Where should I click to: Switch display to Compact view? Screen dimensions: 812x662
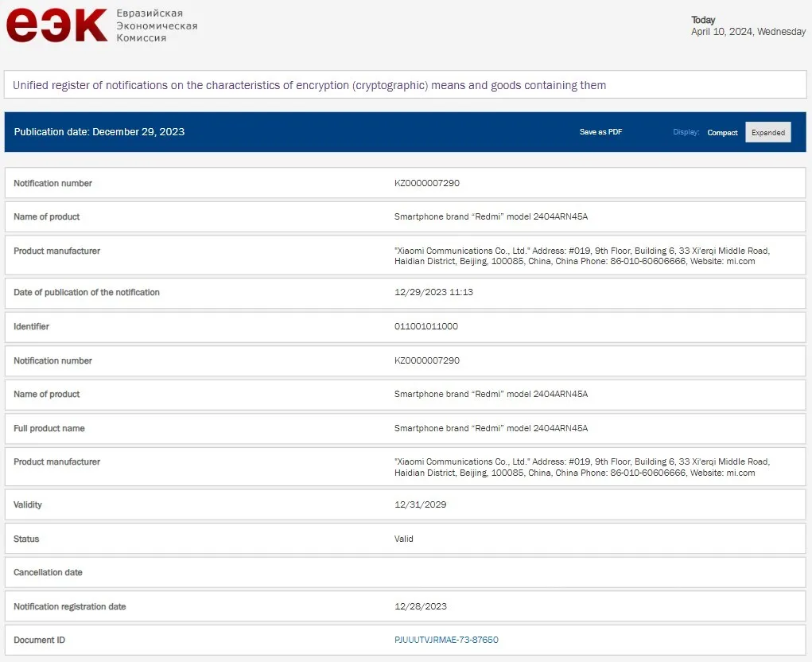(x=722, y=133)
